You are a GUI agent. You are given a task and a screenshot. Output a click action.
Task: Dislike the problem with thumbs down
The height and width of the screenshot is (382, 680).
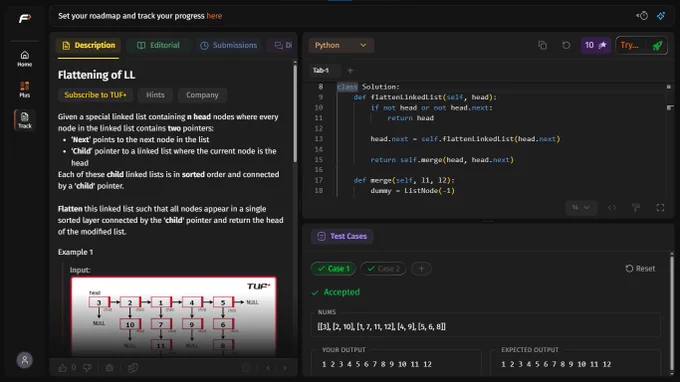point(87,368)
